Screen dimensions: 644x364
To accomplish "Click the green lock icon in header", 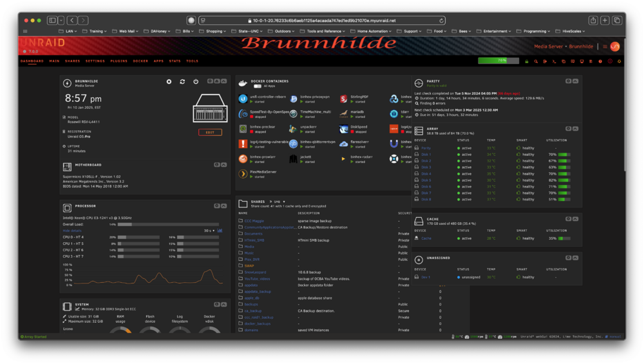I will pos(527,61).
